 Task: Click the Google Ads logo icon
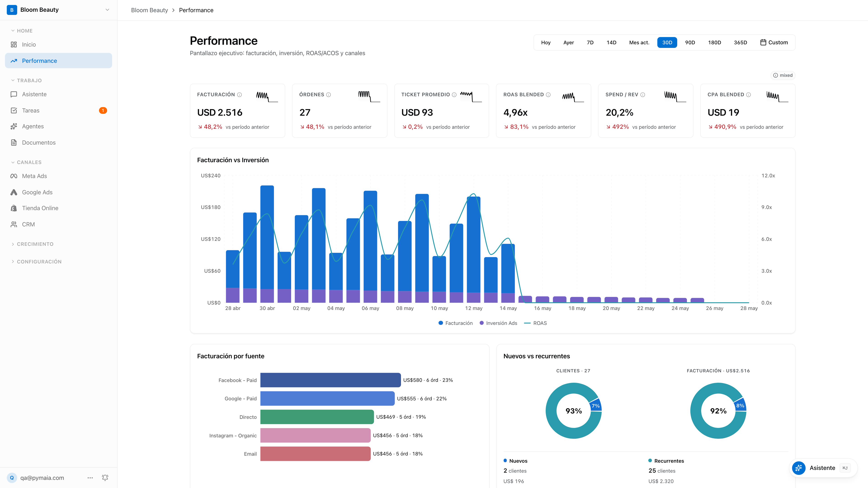point(14,192)
